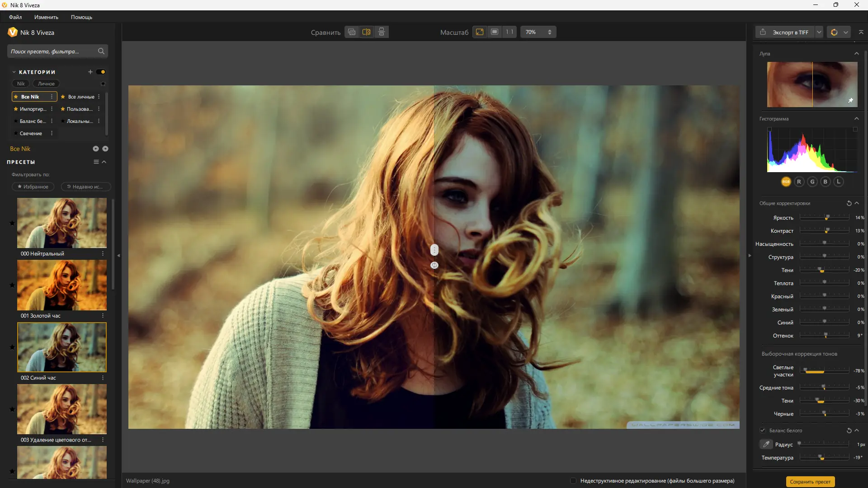Select the split-view compare mode icon

pos(367,32)
